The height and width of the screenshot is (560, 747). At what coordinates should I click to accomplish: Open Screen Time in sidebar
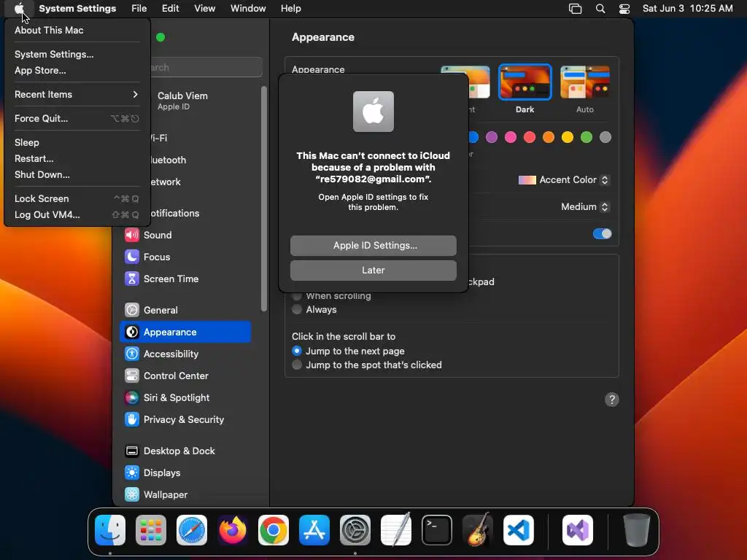tap(186, 279)
